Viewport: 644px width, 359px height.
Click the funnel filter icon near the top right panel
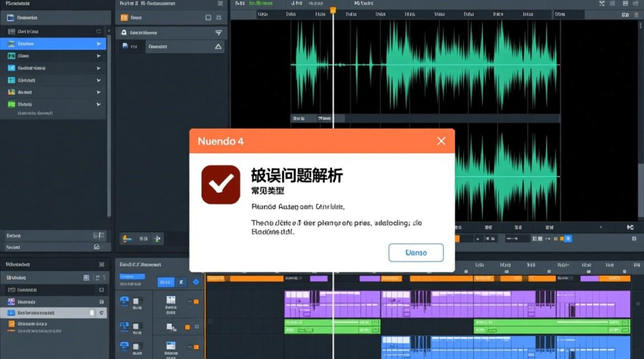click(219, 33)
